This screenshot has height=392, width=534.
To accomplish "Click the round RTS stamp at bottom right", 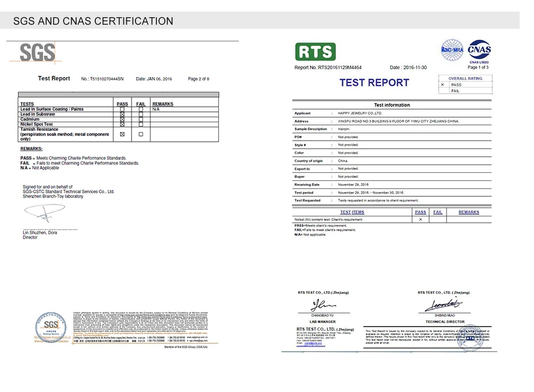I will 470,338.
